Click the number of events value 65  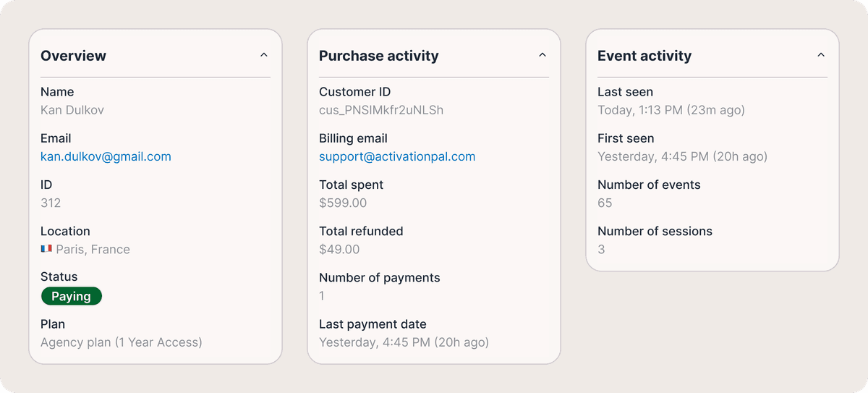(605, 203)
